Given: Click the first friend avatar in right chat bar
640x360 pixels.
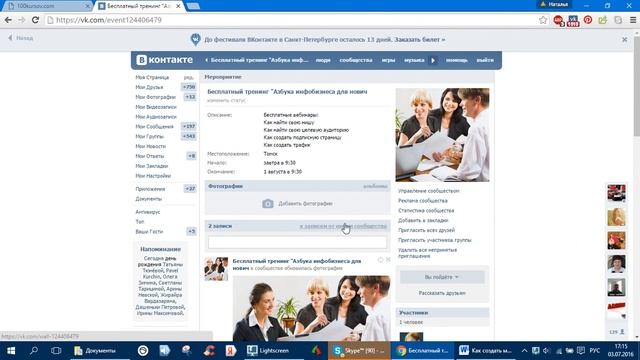Looking at the screenshot, I should 616,193.
